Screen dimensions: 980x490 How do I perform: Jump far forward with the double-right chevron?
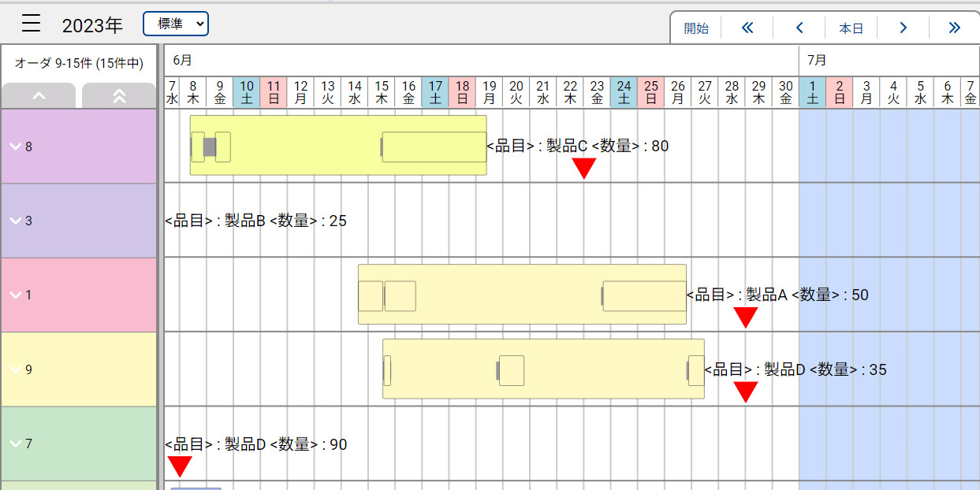955,27
